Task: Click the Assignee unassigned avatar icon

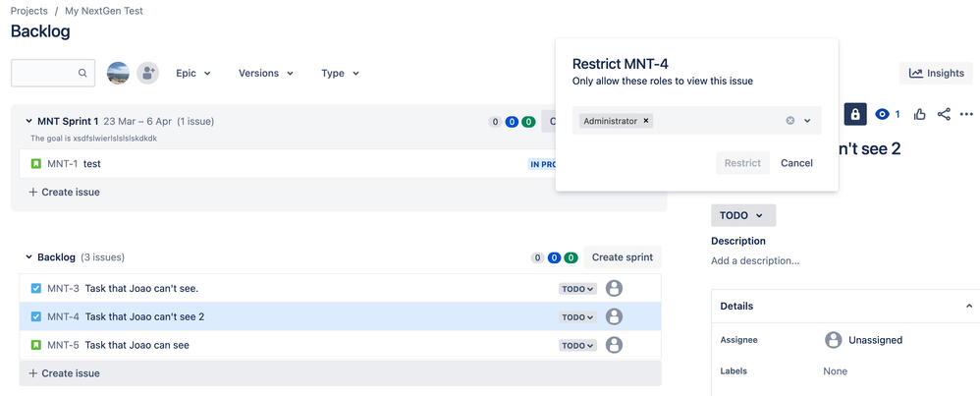Action: click(x=833, y=340)
